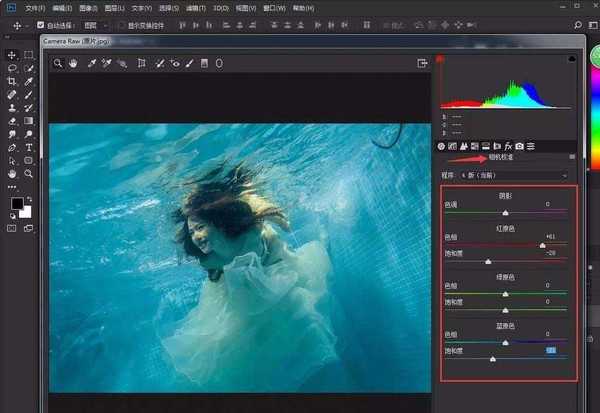Select the Zoom tool in Camera Raw toolbar
The width and height of the screenshot is (600, 413).
[x=59, y=63]
